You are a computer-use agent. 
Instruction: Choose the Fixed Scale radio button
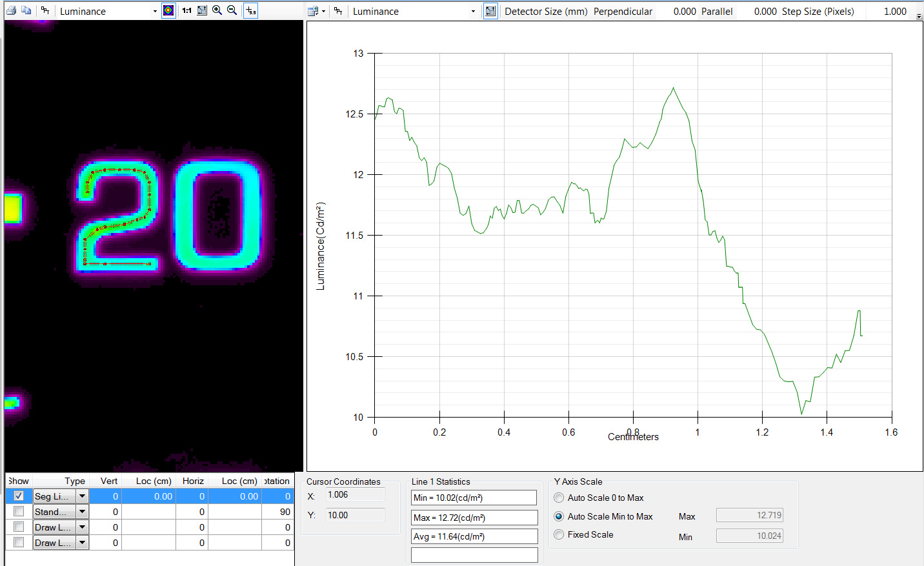coord(559,534)
